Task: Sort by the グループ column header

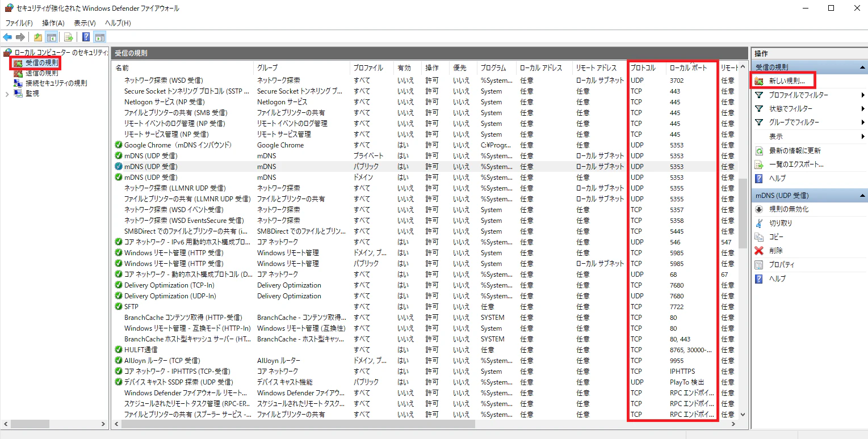Action: (x=301, y=68)
